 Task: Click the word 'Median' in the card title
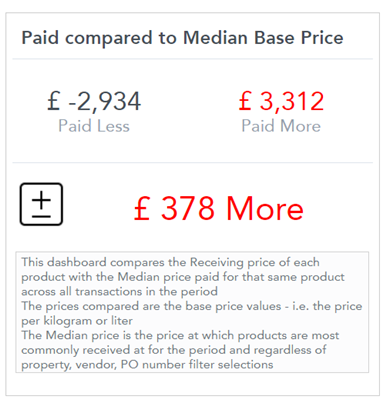216,37
